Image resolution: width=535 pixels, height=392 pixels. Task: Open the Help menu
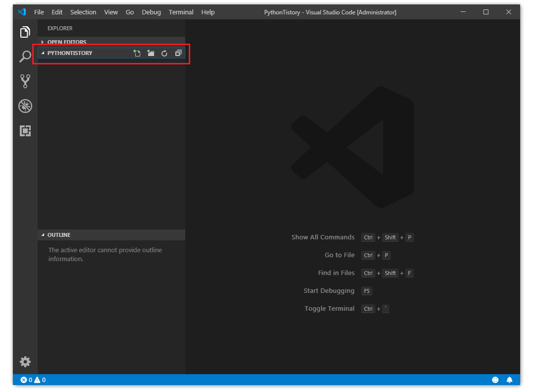pyautogui.click(x=208, y=12)
